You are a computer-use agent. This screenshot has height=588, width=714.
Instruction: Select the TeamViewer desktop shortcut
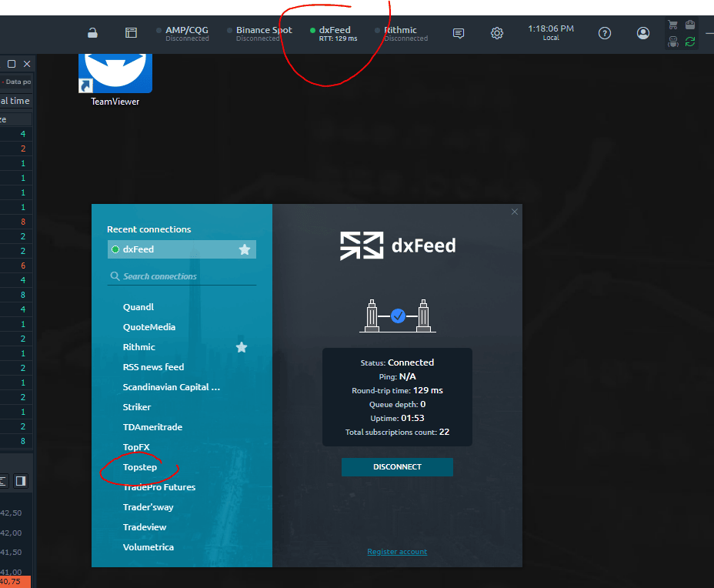115,80
